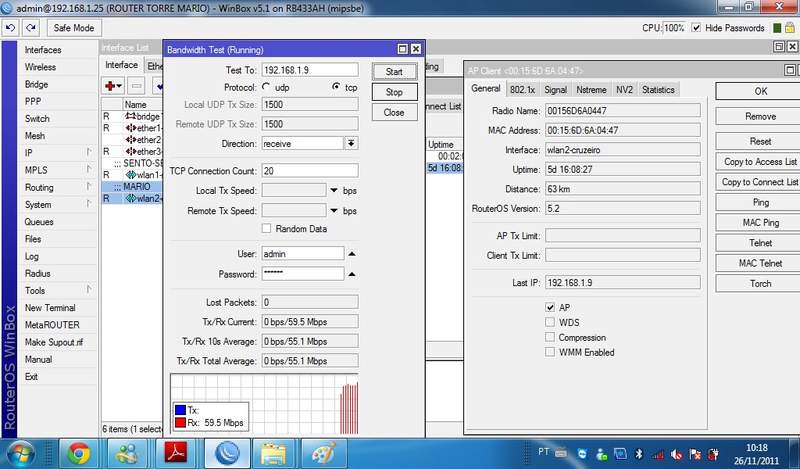Expand the Tools submenu in sidebar
Image resolution: width=800 pixels, height=469 pixels.
89,290
